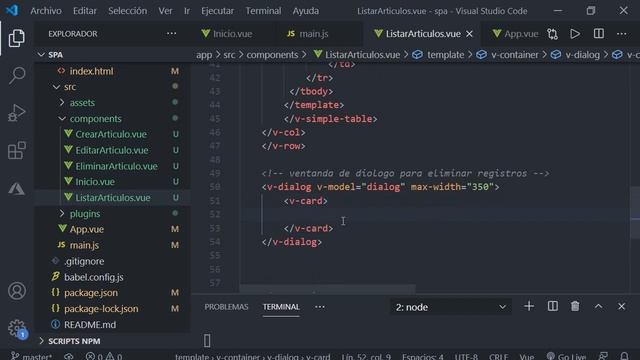Image resolution: width=640 pixels, height=360 pixels.
Task: Open the Terminal menu
Action: [x=263, y=11]
